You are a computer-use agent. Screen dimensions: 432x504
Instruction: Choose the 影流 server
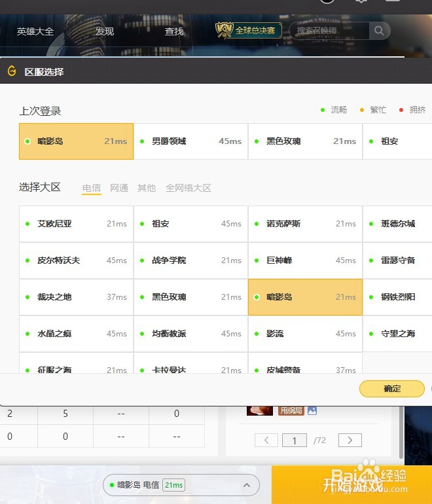[x=306, y=334]
